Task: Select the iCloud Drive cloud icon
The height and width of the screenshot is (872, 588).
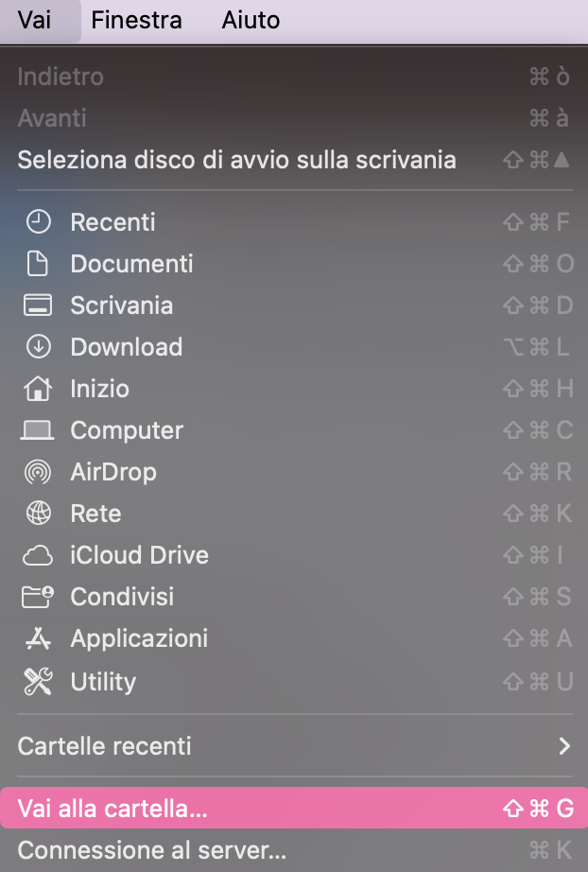Action: coord(38,554)
